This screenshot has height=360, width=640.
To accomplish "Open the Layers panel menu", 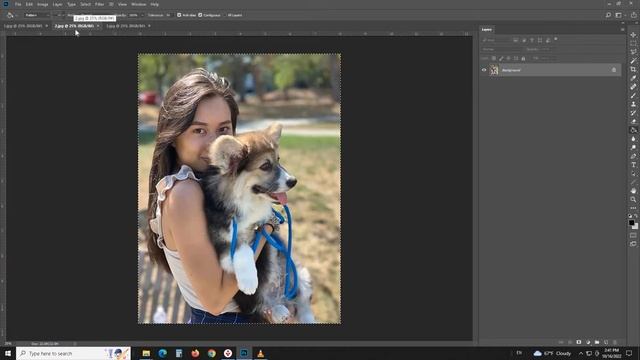I will click(x=622, y=29).
